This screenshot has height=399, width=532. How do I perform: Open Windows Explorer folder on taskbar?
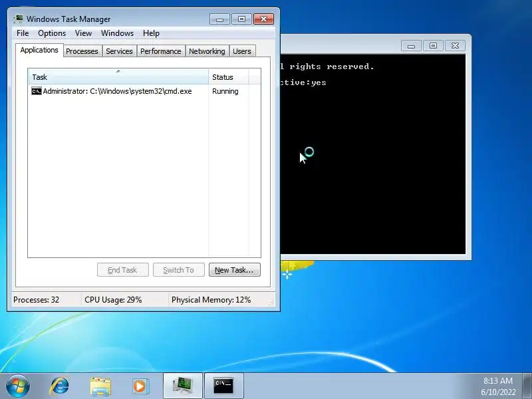click(100, 386)
